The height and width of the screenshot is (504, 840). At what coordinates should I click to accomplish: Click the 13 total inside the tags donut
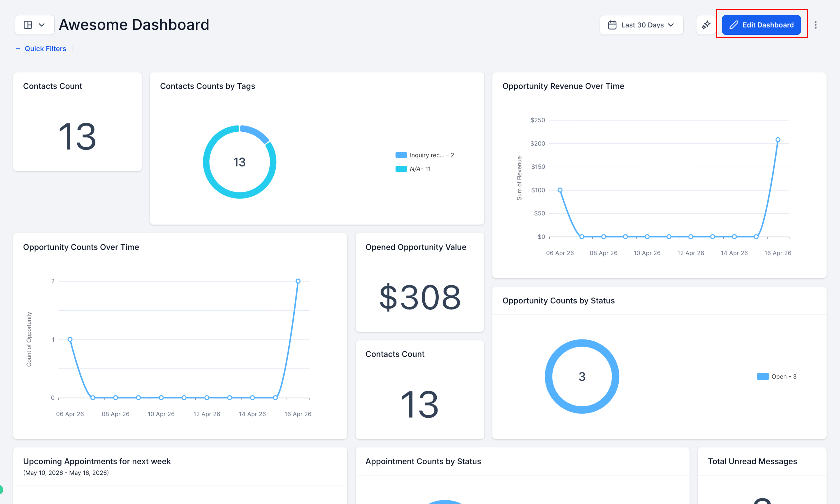(x=239, y=162)
